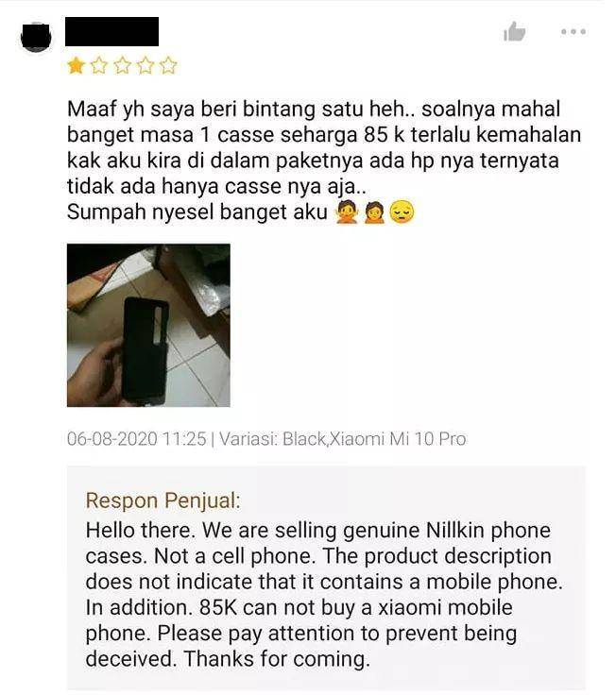Click the third empty star
Image resolution: width=616 pixels, height=695 pixels.
(x=122, y=65)
